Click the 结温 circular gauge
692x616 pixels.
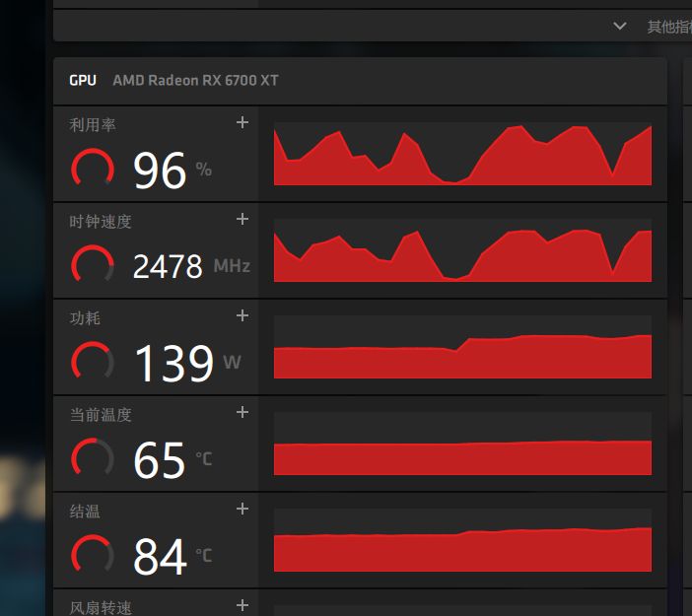93,555
